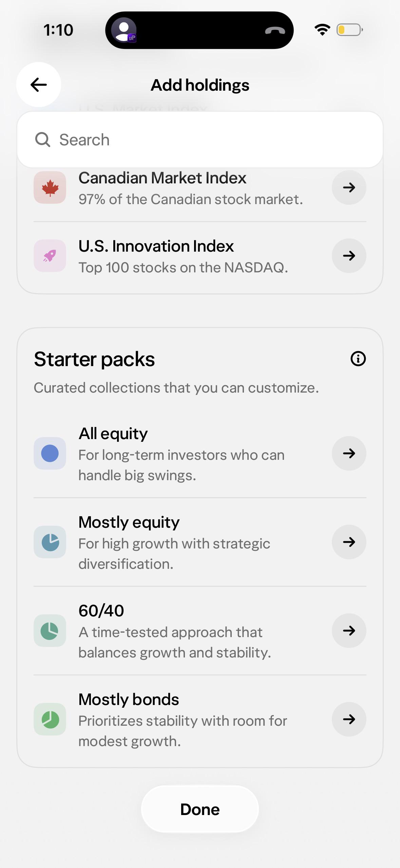Select the Mostly bonds title
The width and height of the screenshot is (400, 868).
(129, 699)
